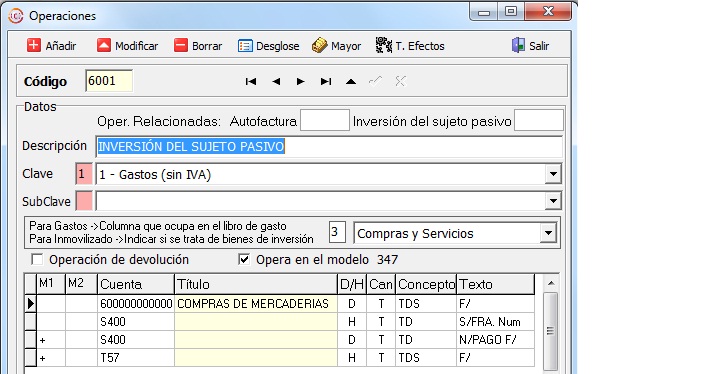Click the Añadir red plus icon
This screenshot has height=374, width=704.
click(x=34, y=45)
